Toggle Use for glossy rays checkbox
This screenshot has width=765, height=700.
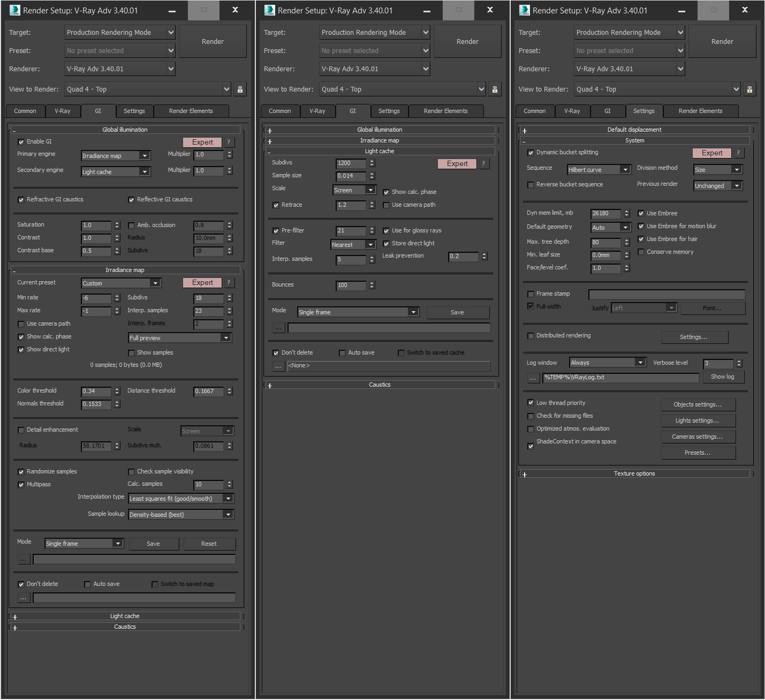point(386,231)
